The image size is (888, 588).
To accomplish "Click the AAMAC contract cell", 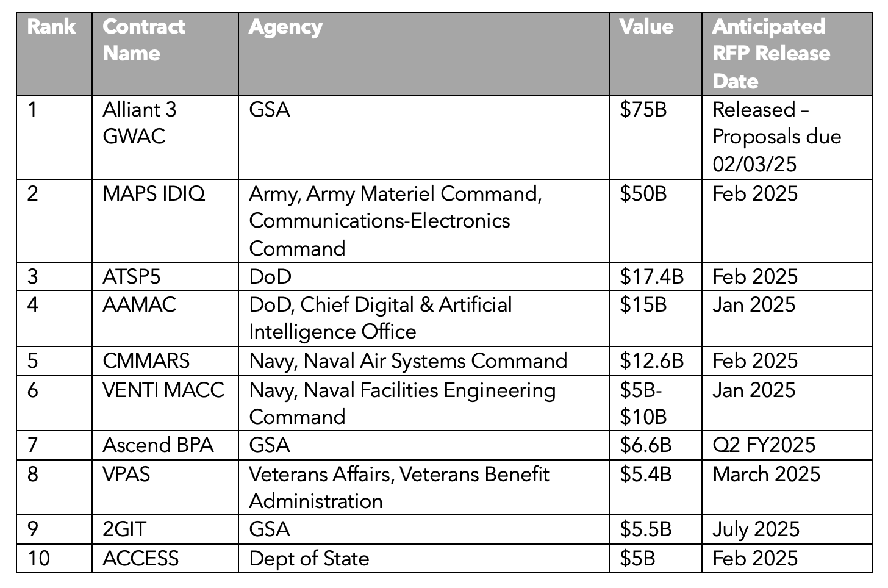I will point(165,318).
